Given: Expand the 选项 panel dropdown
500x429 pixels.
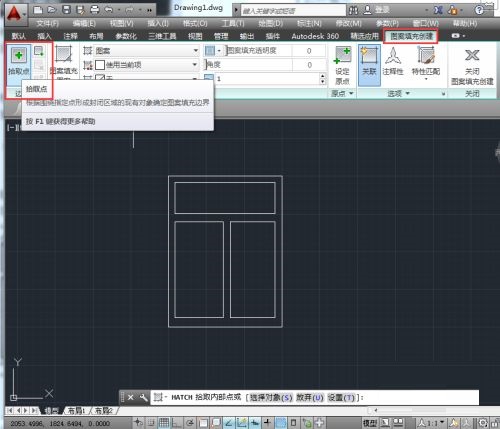Looking at the screenshot, I should [398, 94].
